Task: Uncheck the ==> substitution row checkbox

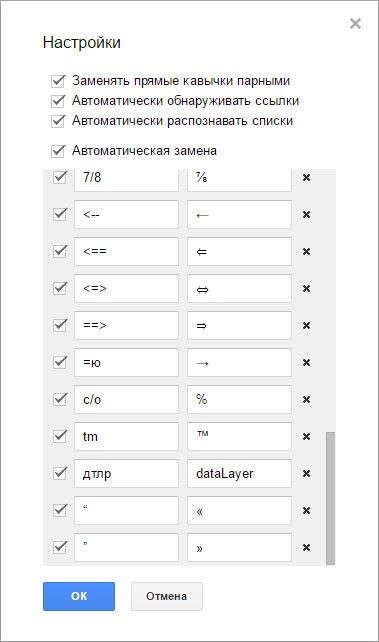Action: tap(60, 325)
